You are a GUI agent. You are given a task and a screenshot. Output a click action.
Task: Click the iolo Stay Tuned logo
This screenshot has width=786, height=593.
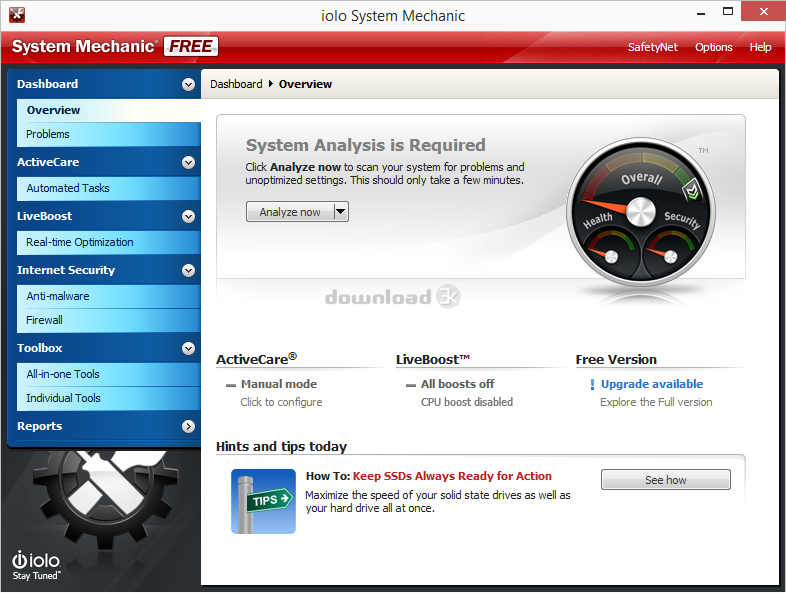[36, 565]
